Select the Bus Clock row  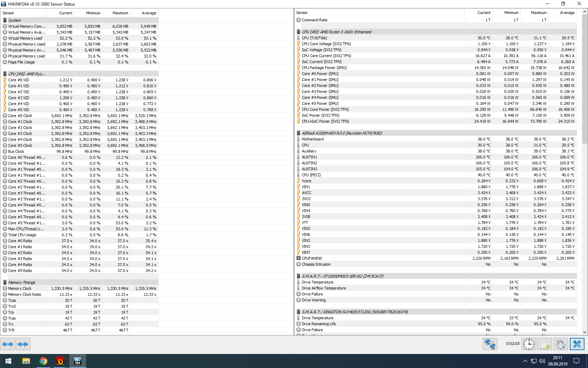[80, 151]
